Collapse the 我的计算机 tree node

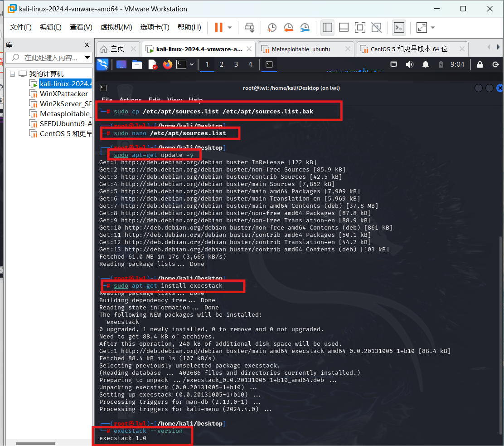pyautogui.click(x=13, y=74)
